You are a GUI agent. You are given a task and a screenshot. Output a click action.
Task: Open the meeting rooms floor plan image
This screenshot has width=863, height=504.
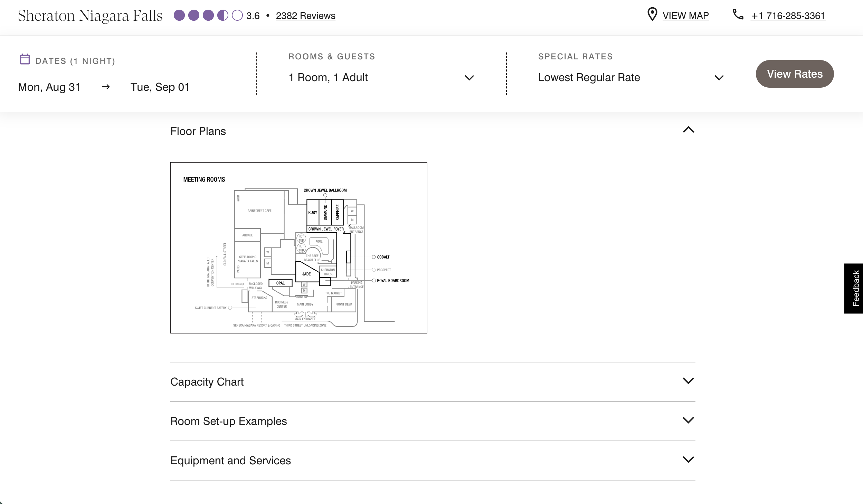point(299,248)
